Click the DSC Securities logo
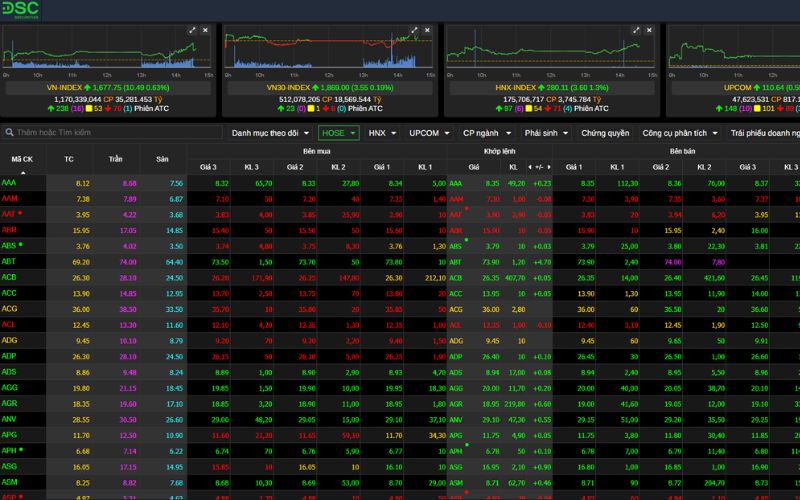 coord(20,9)
